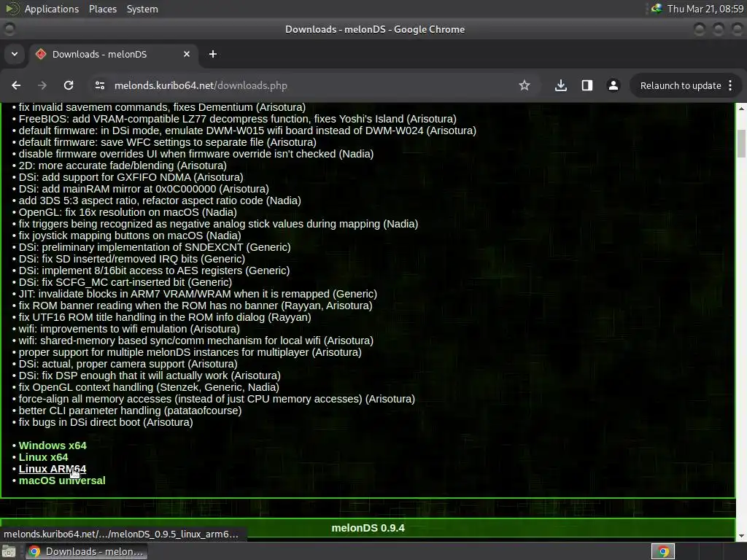Viewport: 747px width, 560px height.
Task: Click the show desktop icon in bottom panel
Action: coord(9,551)
